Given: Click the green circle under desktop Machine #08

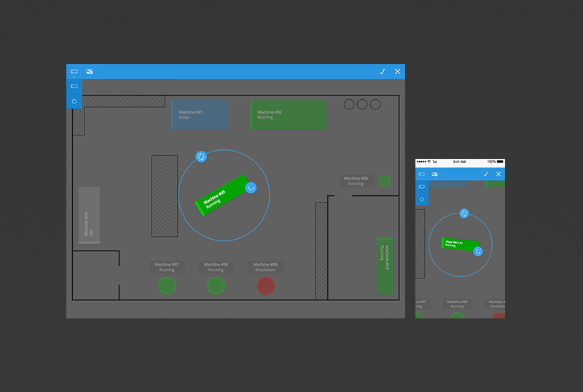Looking at the screenshot, I should tap(216, 286).
